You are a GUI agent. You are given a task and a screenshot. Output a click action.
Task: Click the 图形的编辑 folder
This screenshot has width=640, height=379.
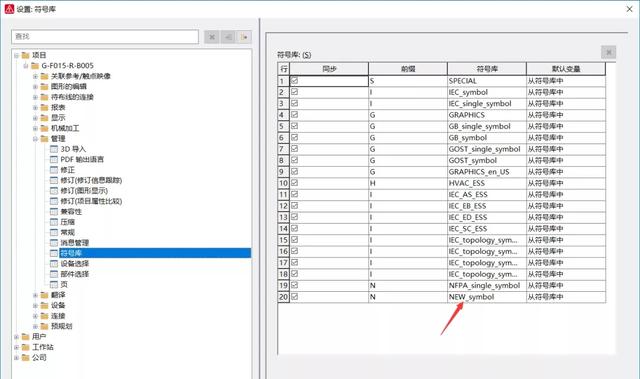69,86
